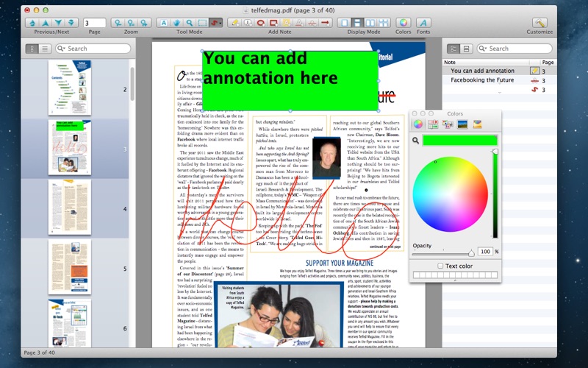
Task: Switch to the color sliders tab
Action: click(x=433, y=124)
